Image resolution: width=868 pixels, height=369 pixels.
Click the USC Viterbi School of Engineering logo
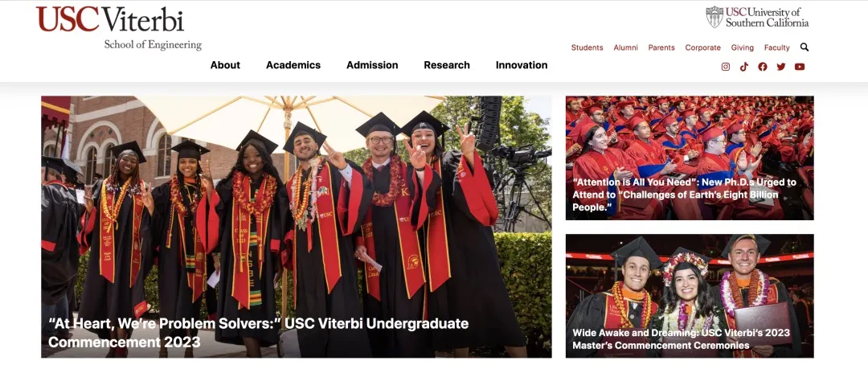coord(119,28)
